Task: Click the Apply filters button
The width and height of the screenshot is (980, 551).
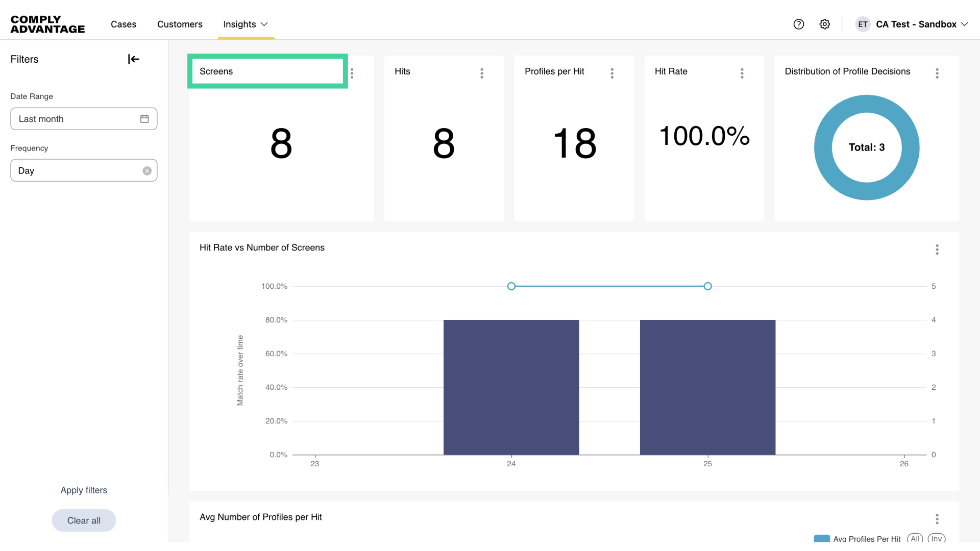Action: (x=84, y=490)
